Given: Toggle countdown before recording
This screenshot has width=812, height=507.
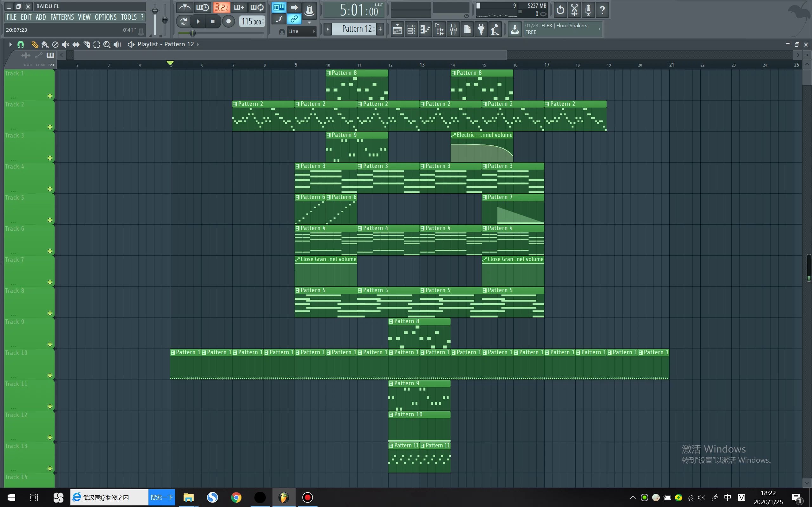Looking at the screenshot, I should pyautogui.click(x=221, y=7).
